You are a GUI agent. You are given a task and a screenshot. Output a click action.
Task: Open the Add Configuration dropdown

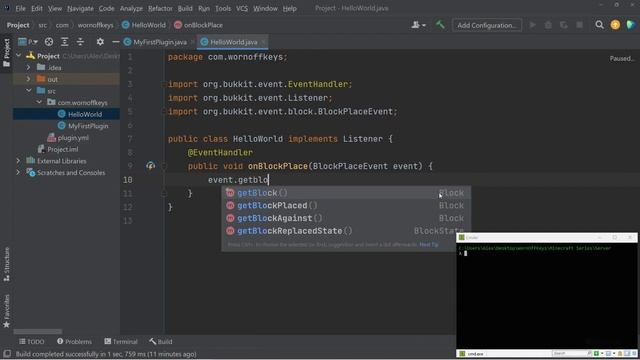click(487, 25)
